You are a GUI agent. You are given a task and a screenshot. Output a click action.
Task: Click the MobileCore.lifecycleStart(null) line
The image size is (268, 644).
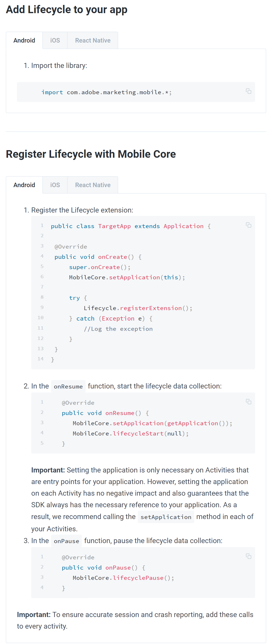tap(131, 433)
